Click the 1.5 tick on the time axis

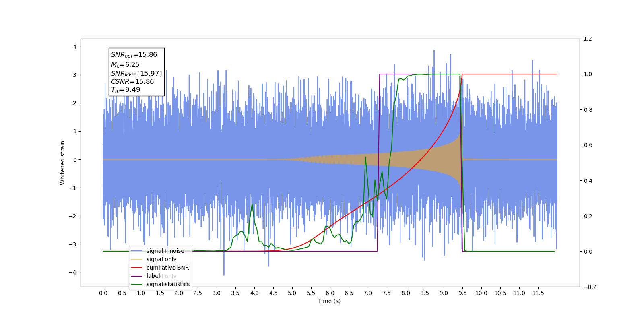160,293
